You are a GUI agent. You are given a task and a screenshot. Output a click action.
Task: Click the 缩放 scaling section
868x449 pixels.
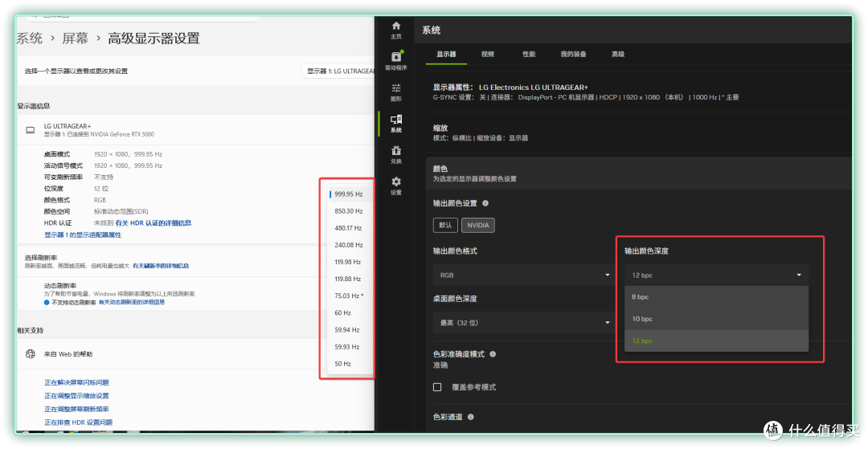(x=639, y=133)
